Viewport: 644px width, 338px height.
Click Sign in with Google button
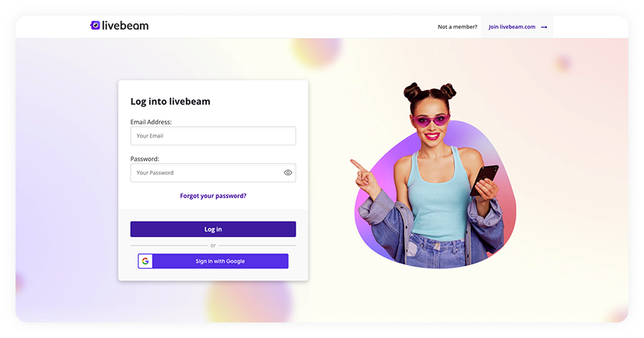tap(213, 261)
